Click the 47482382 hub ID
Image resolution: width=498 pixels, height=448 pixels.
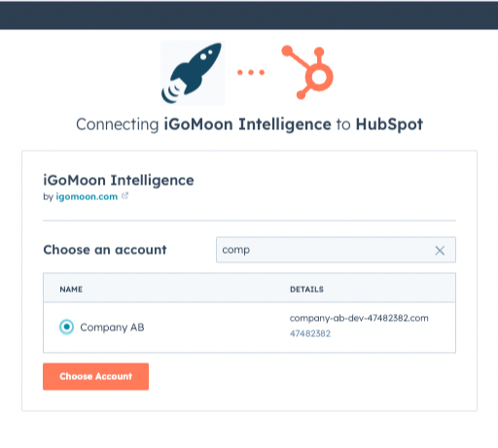[x=310, y=333]
